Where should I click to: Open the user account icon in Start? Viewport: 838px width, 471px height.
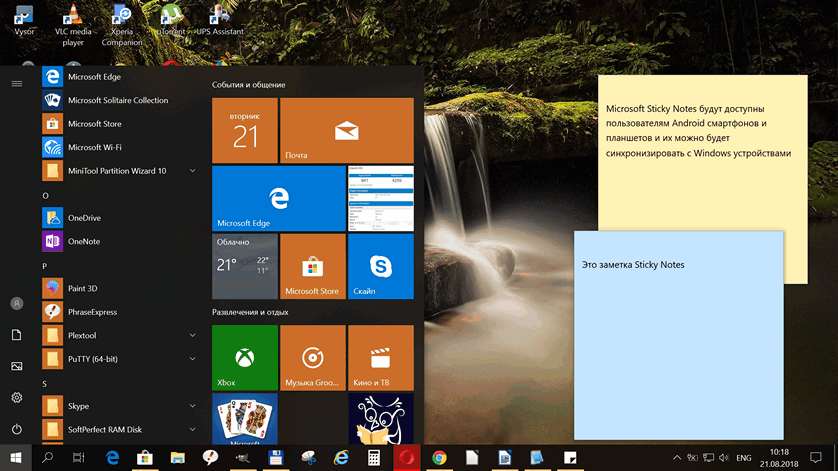[17, 303]
